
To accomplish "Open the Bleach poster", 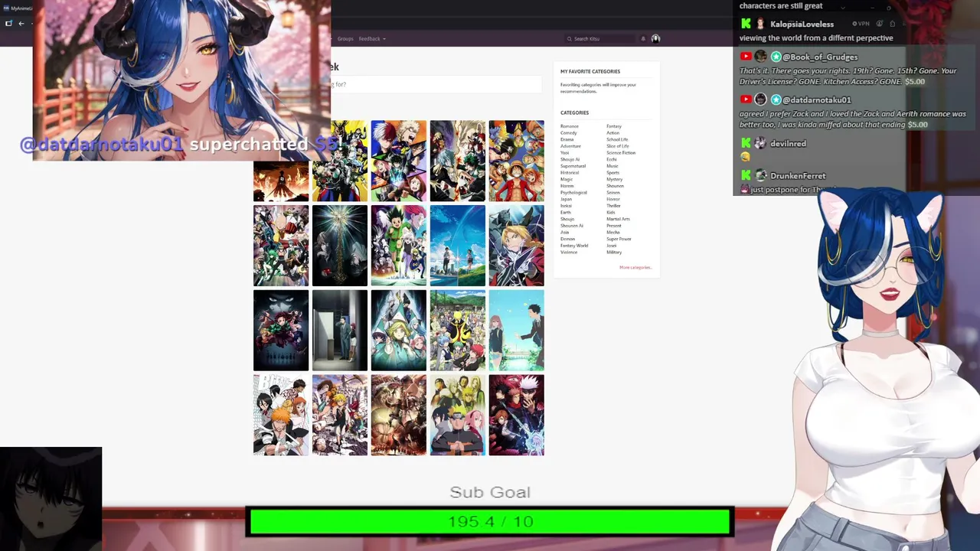I will pyautogui.click(x=281, y=416).
